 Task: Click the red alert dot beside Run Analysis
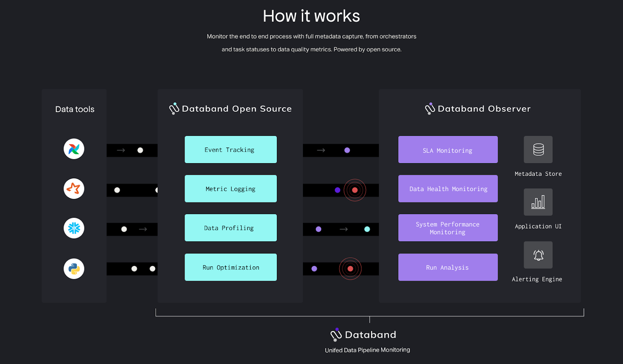tap(350, 269)
